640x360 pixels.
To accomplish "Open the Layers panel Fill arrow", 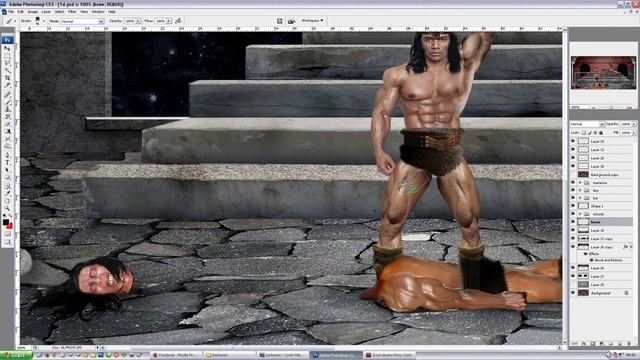I will [x=633, y=133].
